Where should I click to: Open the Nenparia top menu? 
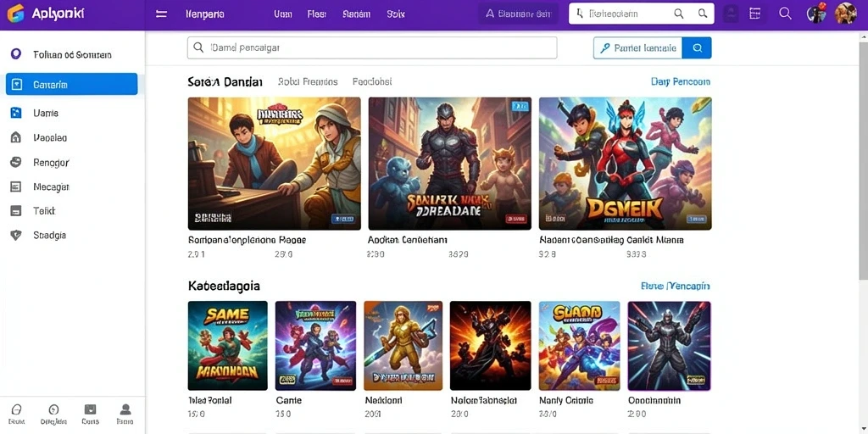coord(205,14)
